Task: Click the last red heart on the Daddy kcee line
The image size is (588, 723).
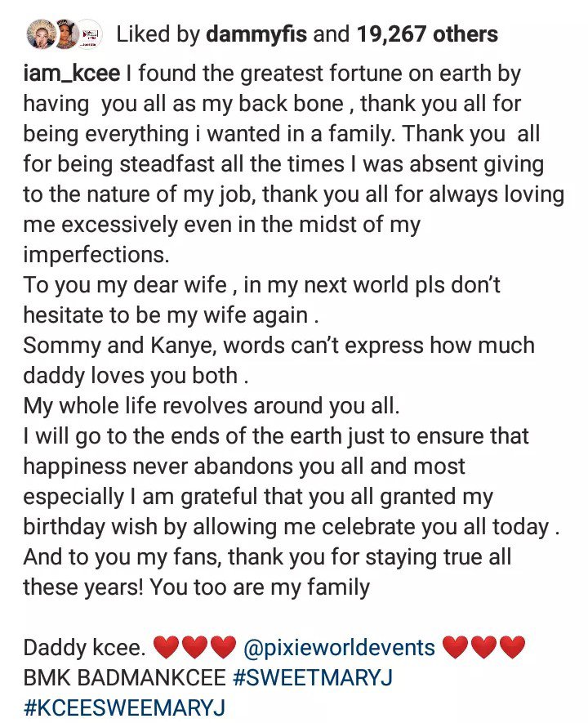Action: (512, 647)
